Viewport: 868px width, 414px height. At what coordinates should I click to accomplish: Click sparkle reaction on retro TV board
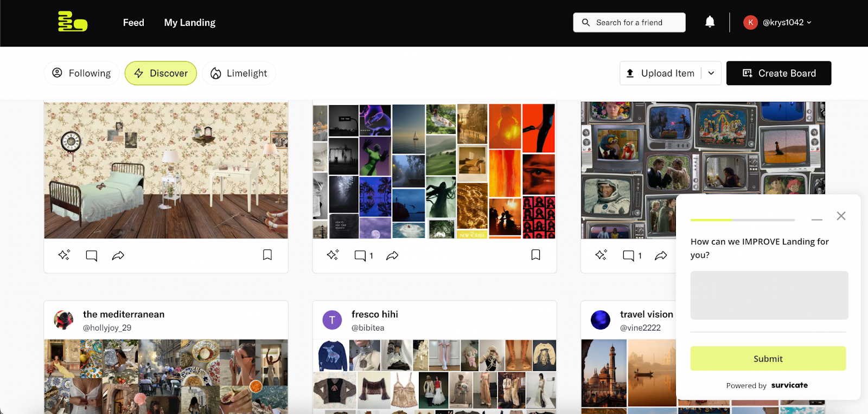click(601, 255)
